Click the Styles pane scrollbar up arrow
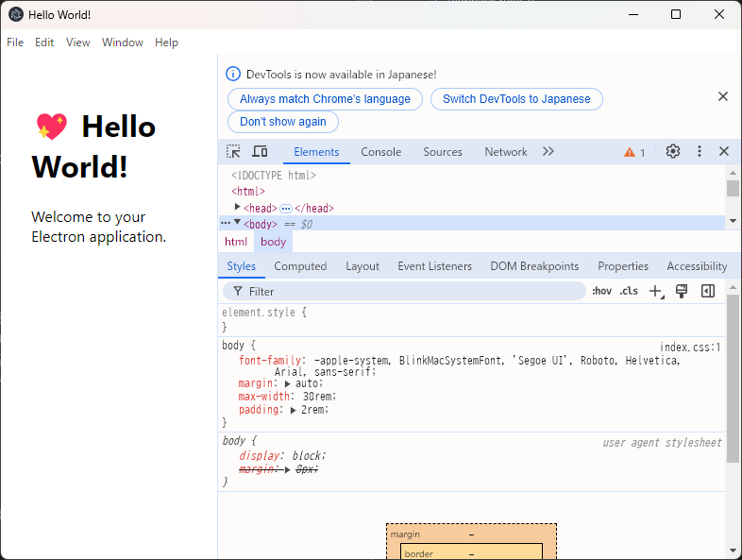The image size is (742, 560). pyautogui.click(x=733, y=287)
